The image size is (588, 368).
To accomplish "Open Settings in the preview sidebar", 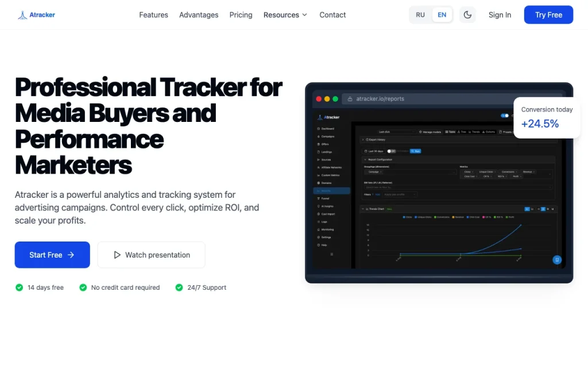I will [324, 237].
